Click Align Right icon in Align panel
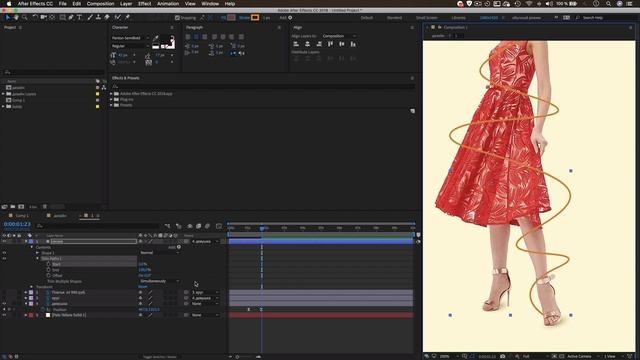 319,44
